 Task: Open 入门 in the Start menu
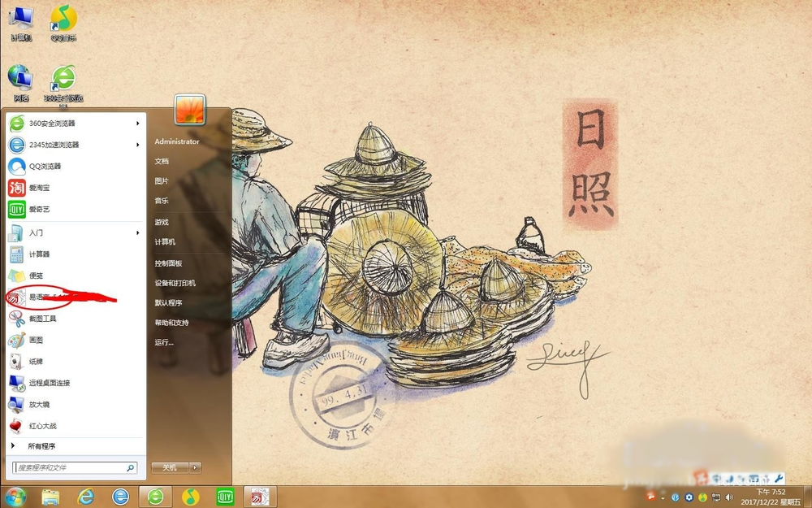tap(75, 232)
